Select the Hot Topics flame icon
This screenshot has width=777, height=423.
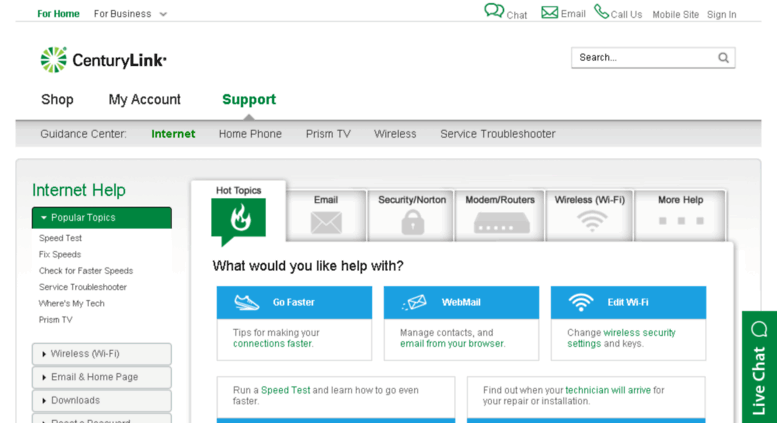point(238,219)
